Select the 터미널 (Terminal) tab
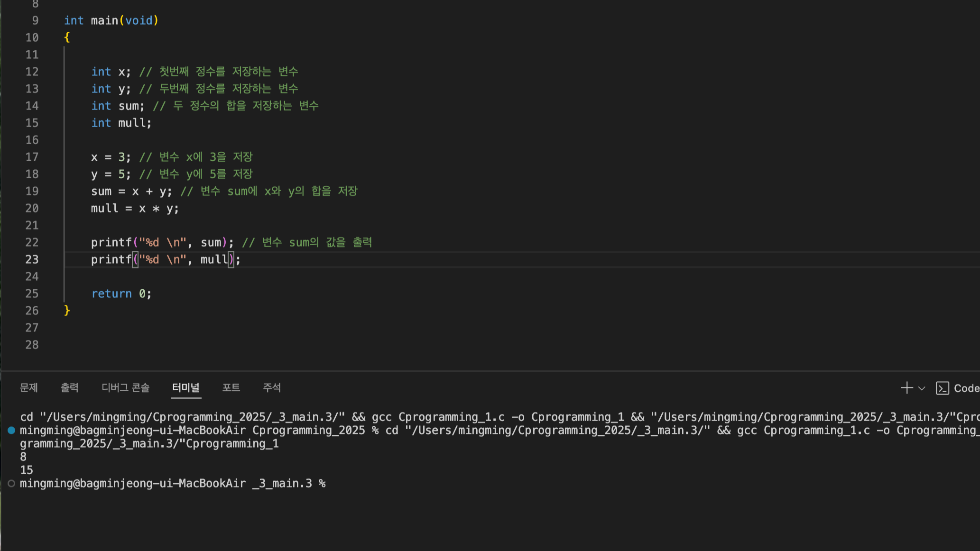Image resolution: width=980 pixels, height=551 pixels. point(186,388)
